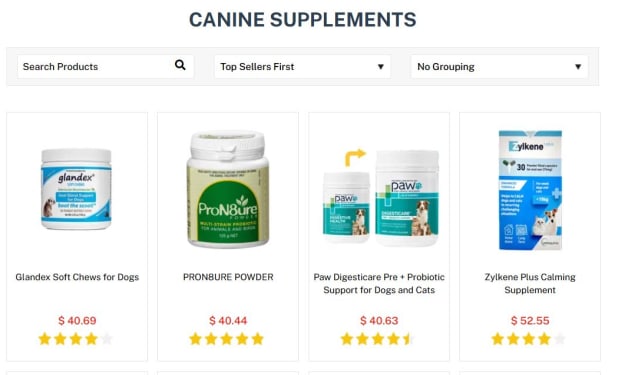Screen dimensions: 625x375
Task: Open the ProN8ure powder jar image
Action: click(228, 189)
